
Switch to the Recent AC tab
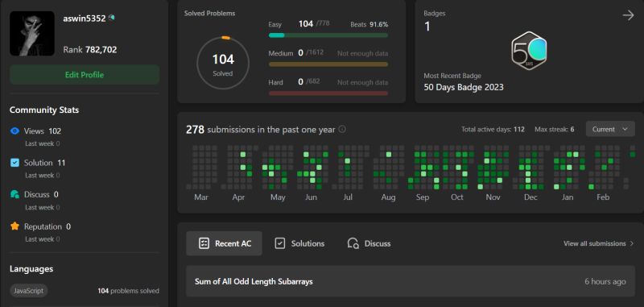pyautogui.click(x=225, y=243)
